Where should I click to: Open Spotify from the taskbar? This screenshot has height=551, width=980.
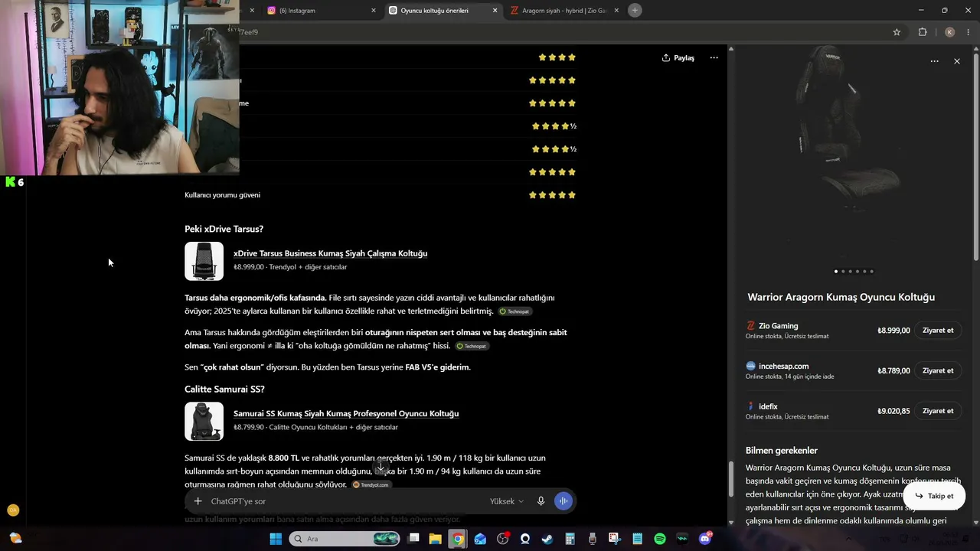660,539
